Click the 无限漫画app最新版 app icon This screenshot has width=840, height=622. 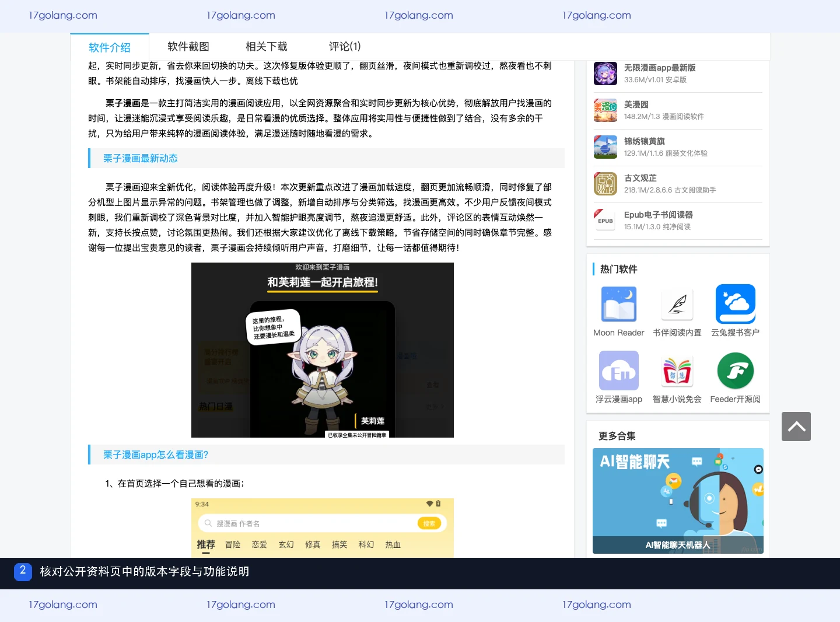click(x=605, y=74)
